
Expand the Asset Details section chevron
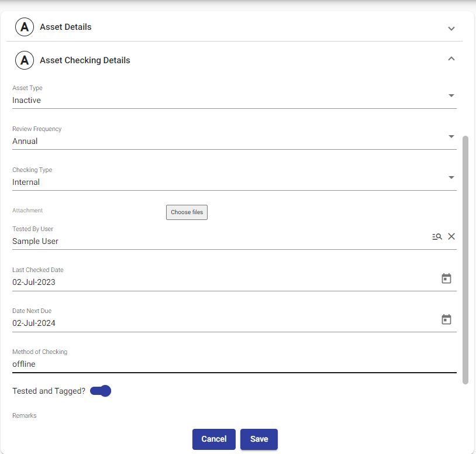(451, 29)
